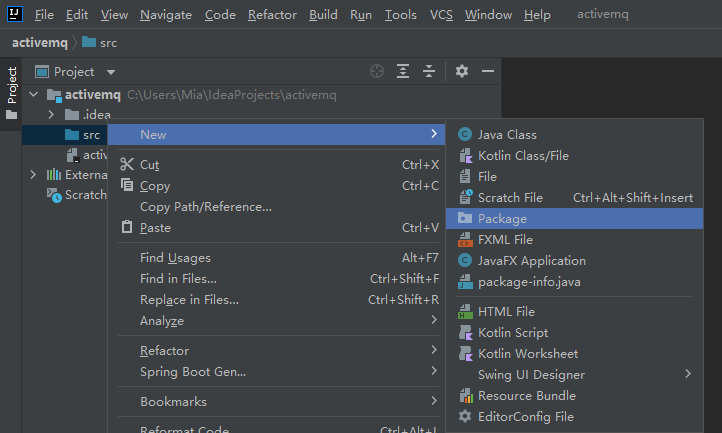Open the View menu
Image resolution: width=722 pixels, height=433 pixels.
click(x=114, y=15)
